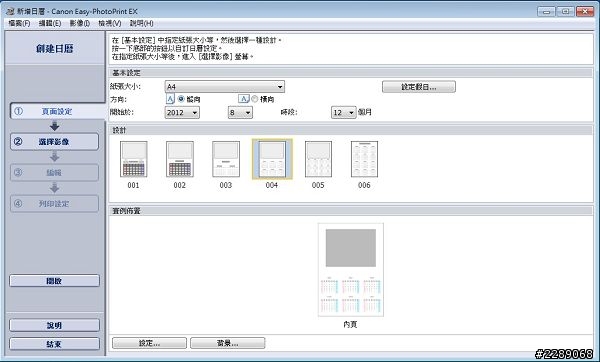Open the 編輯(E) menu

click(x=50, y=23)
